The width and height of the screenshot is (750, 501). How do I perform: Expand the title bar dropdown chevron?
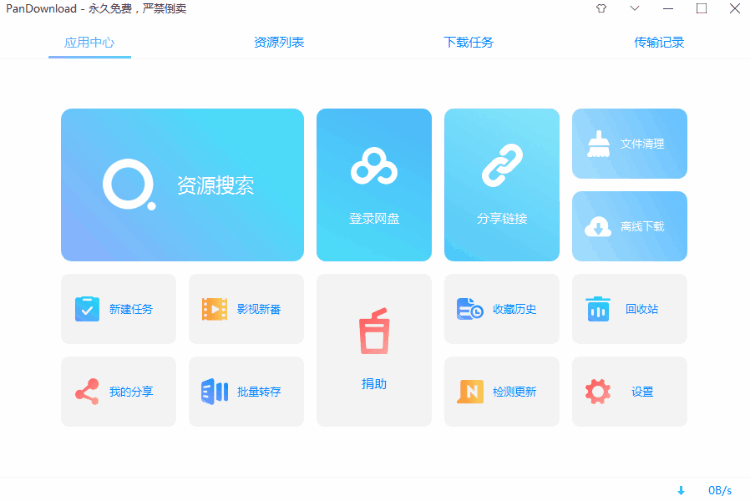(x=635, y=8)
